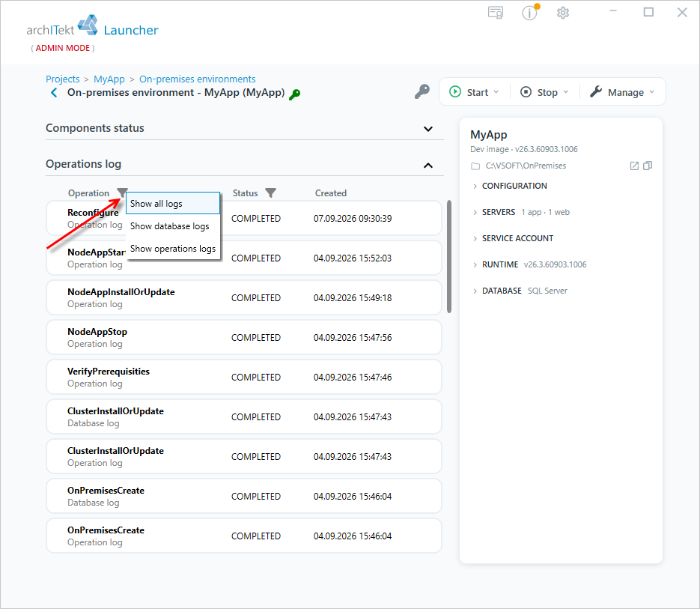700x609 pixels.
Task: Select the OnPremisesCreate Operation log row
Action: tap(244, 536)
